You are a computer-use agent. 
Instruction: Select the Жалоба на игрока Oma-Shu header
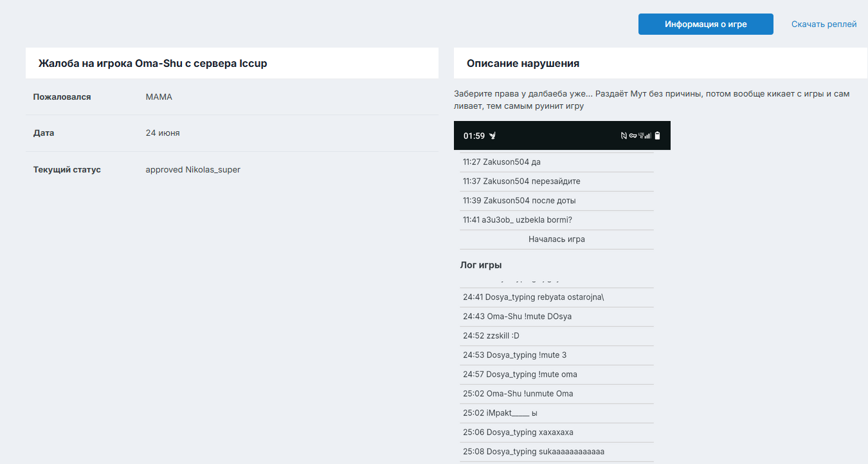153,64
